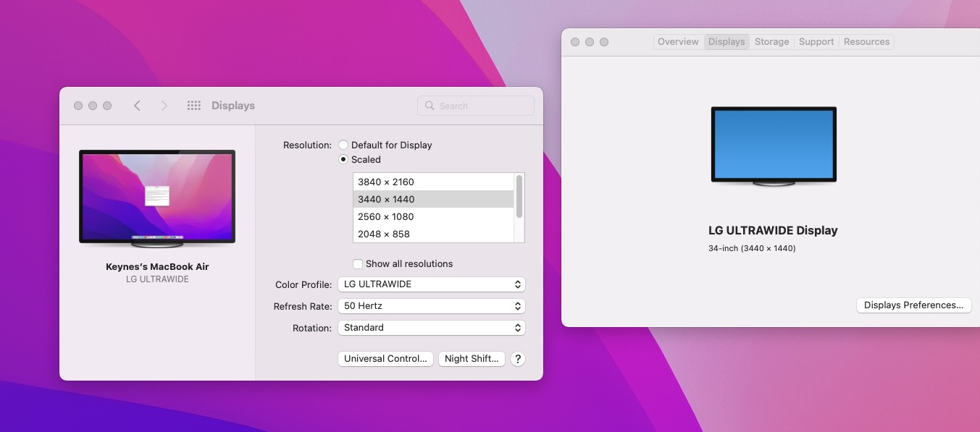Select the Scaled resolution radio button
Image resolution: width=980 pixels, height=432 pixels.
tap(343, 159)
